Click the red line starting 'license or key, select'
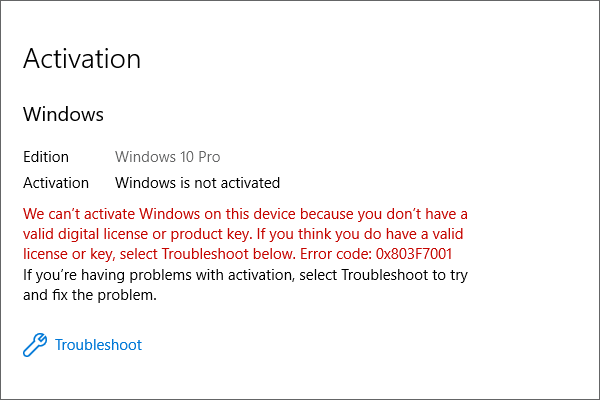Screen dimensions: 600x400 (x=238, y=254)
